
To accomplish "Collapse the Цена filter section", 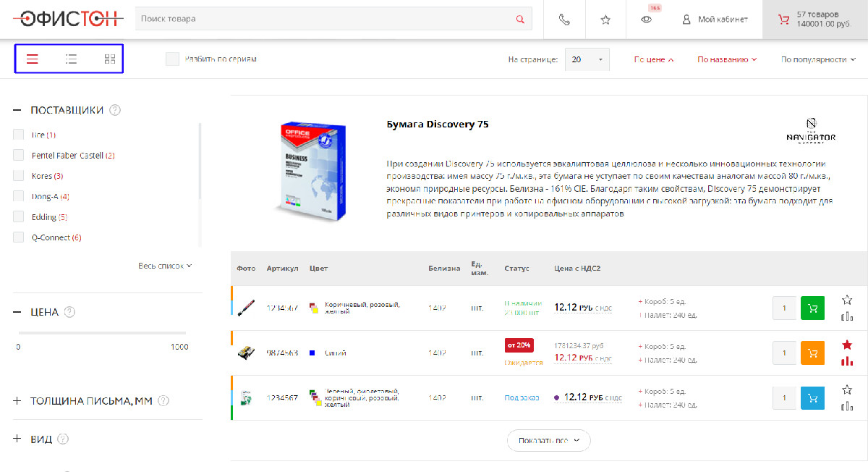I will 17,312.
